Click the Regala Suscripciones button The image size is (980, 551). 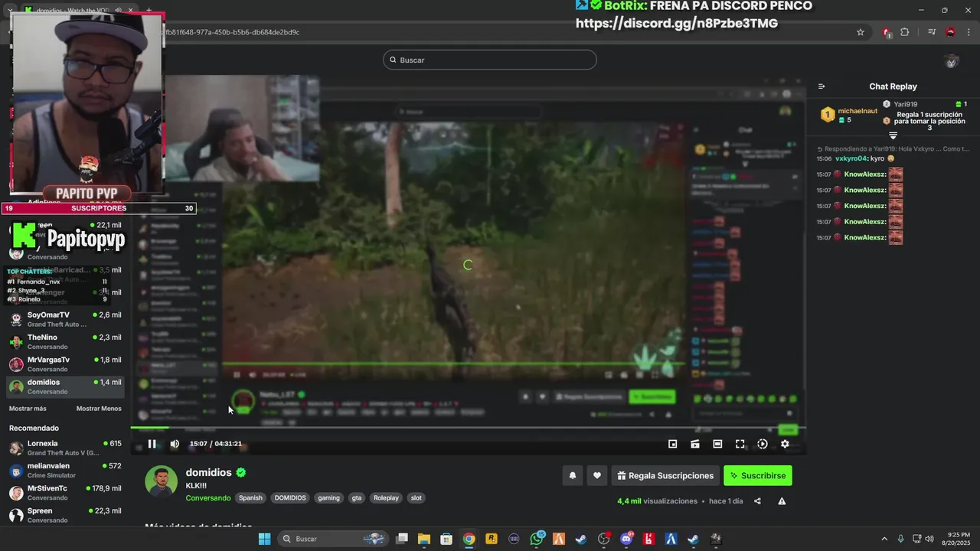point(665,475)
